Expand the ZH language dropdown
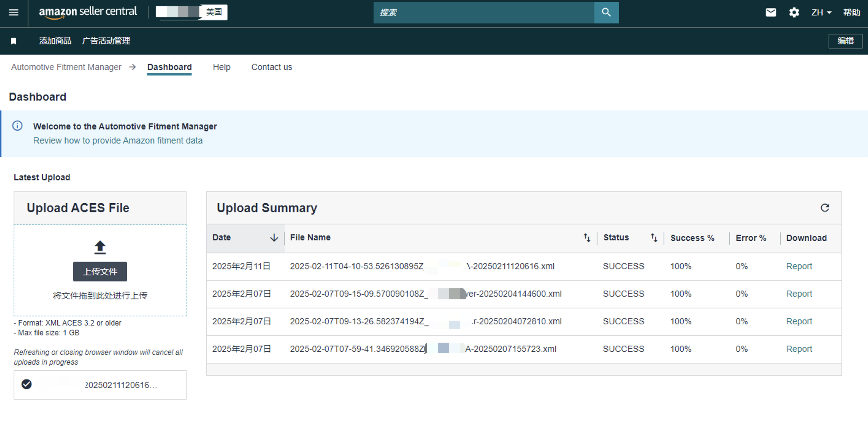The height and width of the screenshot is (439, 868). pyautogui.click(x=821, y=13)
